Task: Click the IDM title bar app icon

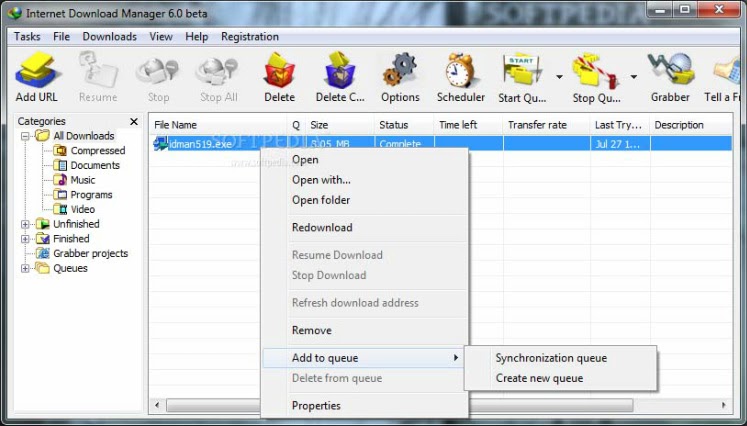Action: pos(15,13)
